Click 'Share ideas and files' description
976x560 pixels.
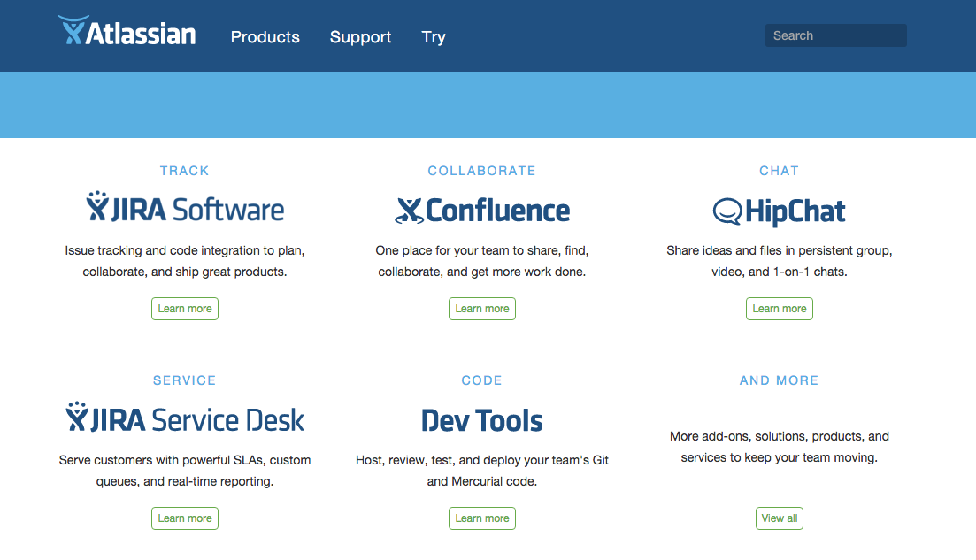[780, 261]
